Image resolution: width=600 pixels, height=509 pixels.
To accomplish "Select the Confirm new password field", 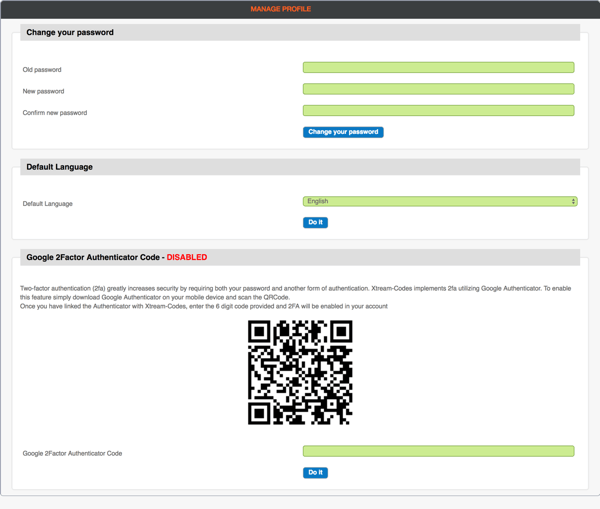I will point(439,111).
